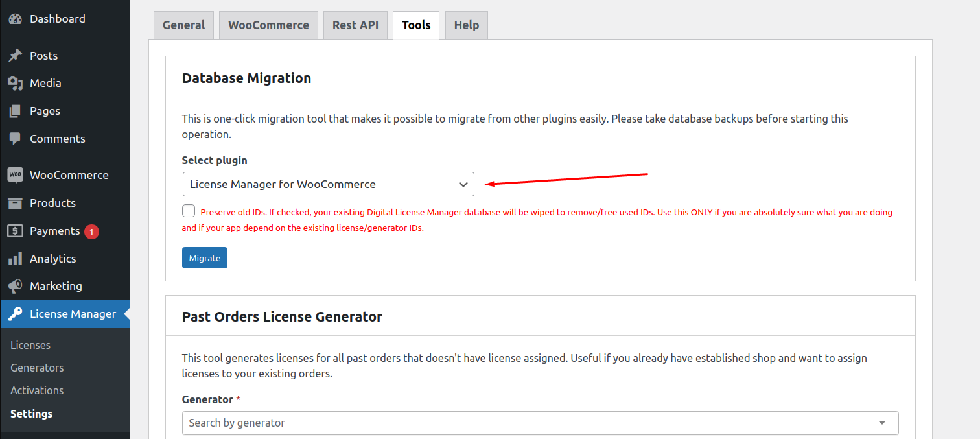Select the License Manager key icon

pyautogui.click(x=15, y=313)
